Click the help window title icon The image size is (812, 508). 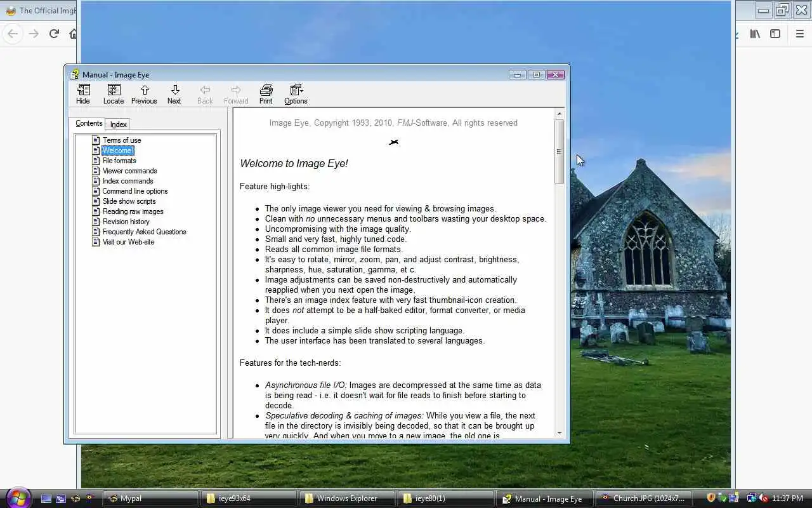(75, 74)
